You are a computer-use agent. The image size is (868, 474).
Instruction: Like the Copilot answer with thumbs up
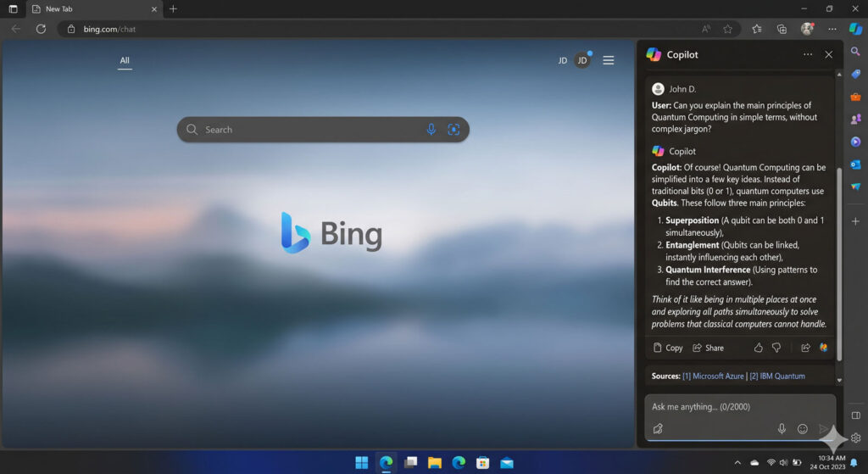[x=758, y=348]
